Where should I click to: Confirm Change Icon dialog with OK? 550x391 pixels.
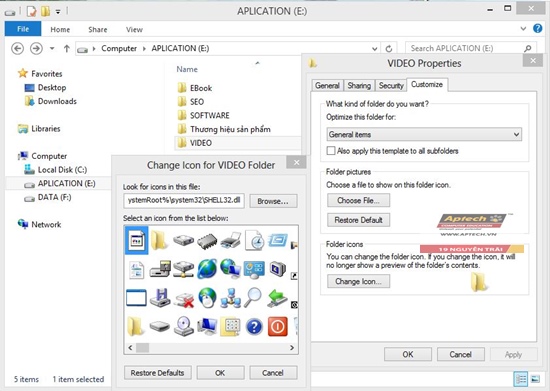tap(220, 373)
